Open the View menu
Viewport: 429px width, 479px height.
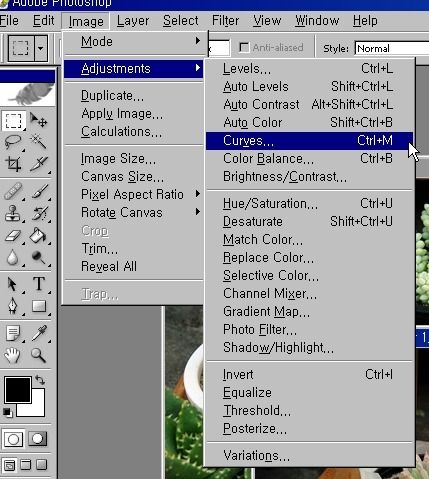coord(267,21)
